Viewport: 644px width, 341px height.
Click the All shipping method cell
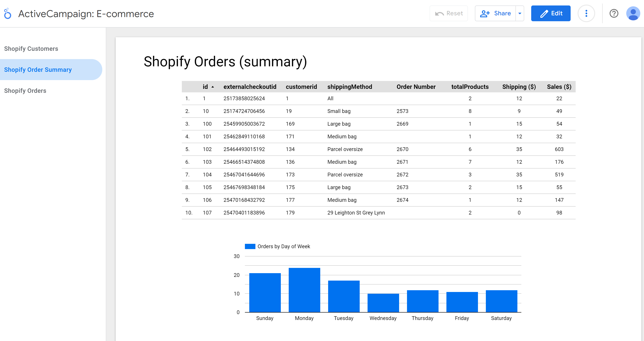[330, 99]
